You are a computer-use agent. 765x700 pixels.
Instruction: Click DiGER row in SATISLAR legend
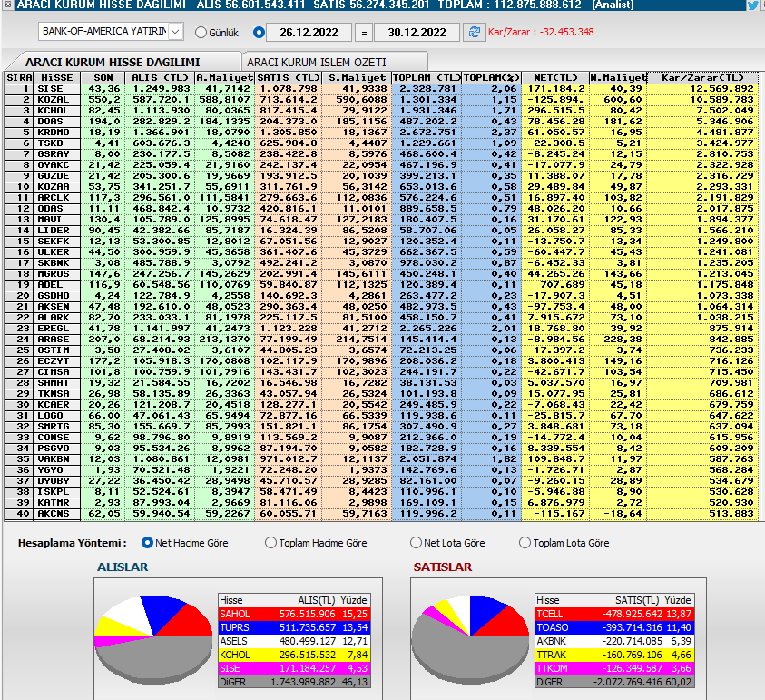click(x=614, y=682)
